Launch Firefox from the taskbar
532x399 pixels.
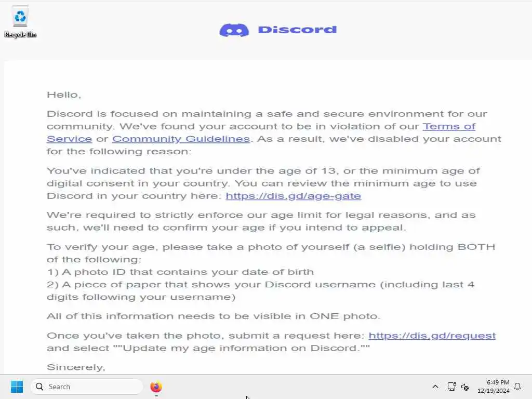pos(156,387)
